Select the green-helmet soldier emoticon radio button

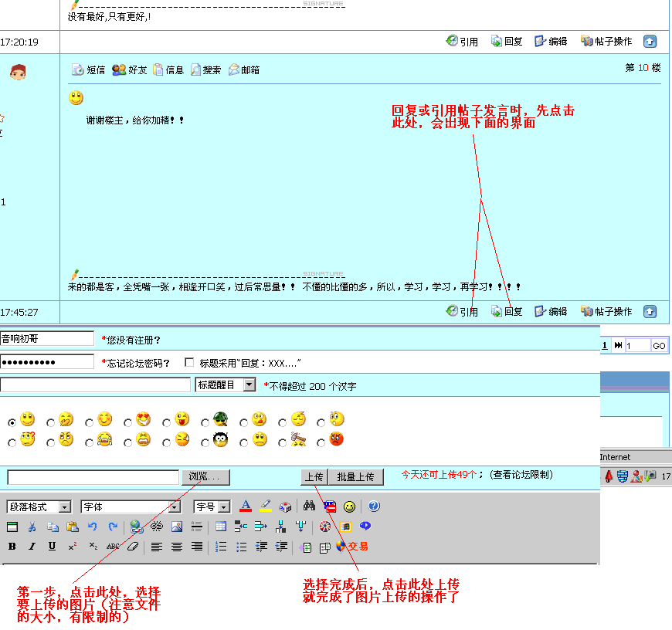click(x=205, y=423)
